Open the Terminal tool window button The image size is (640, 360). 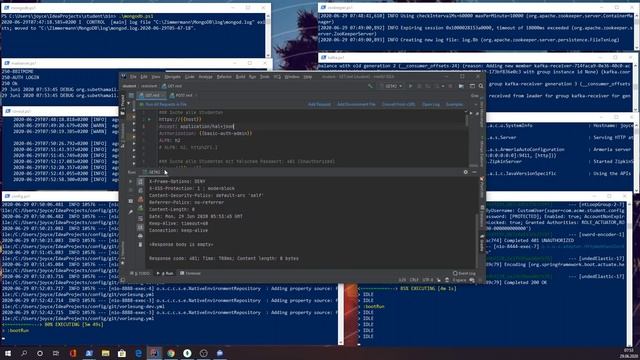click(190, 273)
